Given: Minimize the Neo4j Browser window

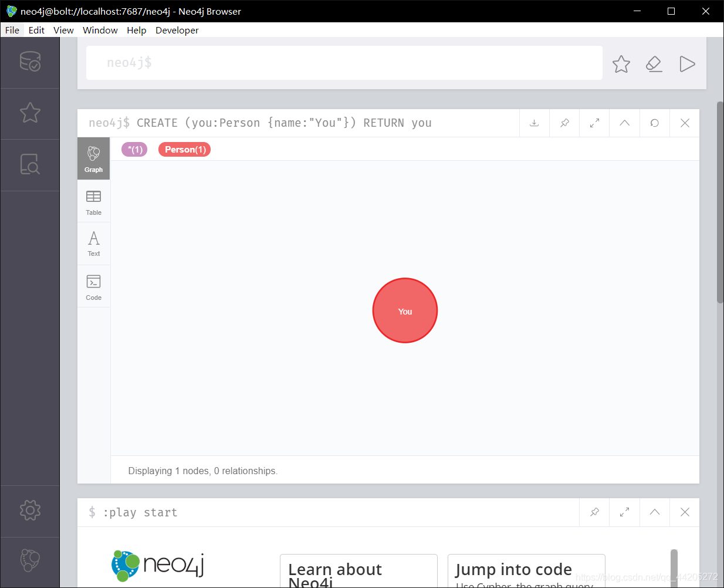Looking at the screenshot, I should [x=638, y=11].
